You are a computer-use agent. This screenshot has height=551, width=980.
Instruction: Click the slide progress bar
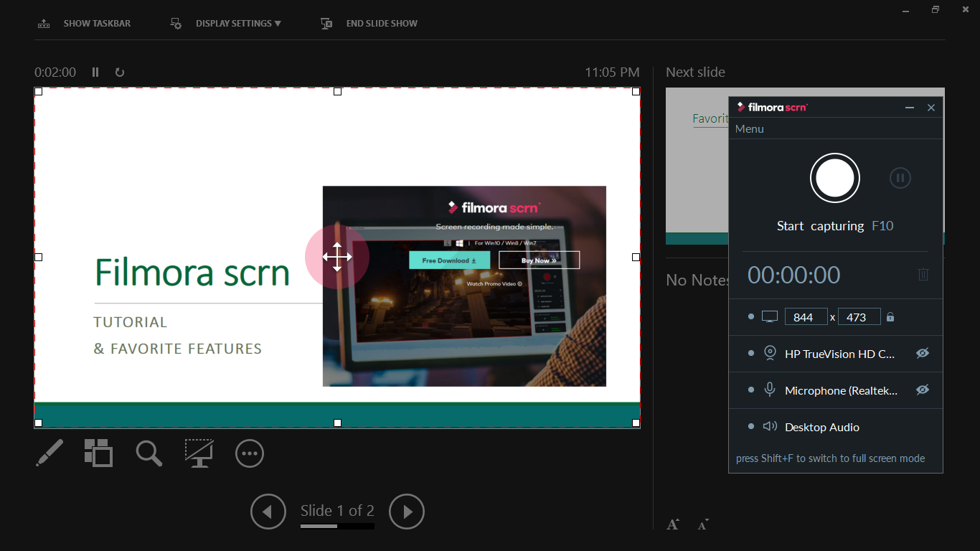[337, 524]
